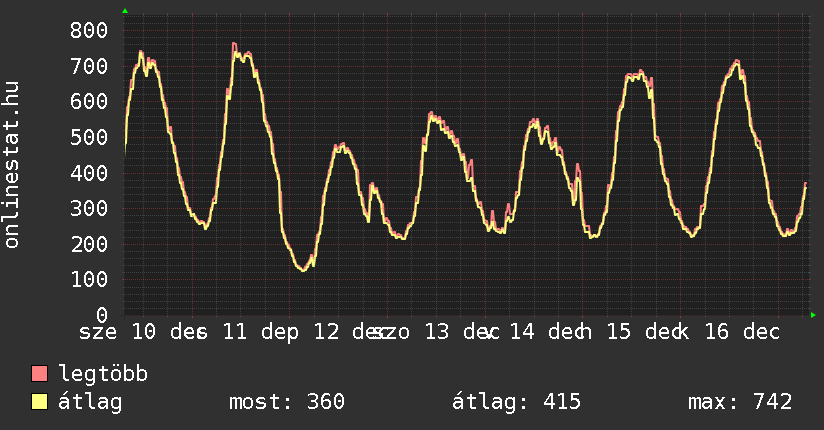Click the onlinestat.hu vertical axis title
The width and height of the screenshot is (824, 430).
pyautogui.click(x=13, y=165)
